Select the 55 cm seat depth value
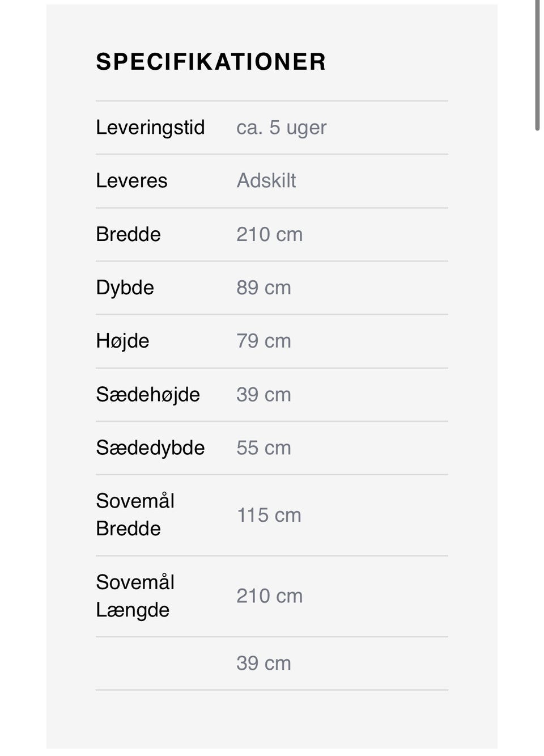This screenshot has height=756, width=544. 263,448
